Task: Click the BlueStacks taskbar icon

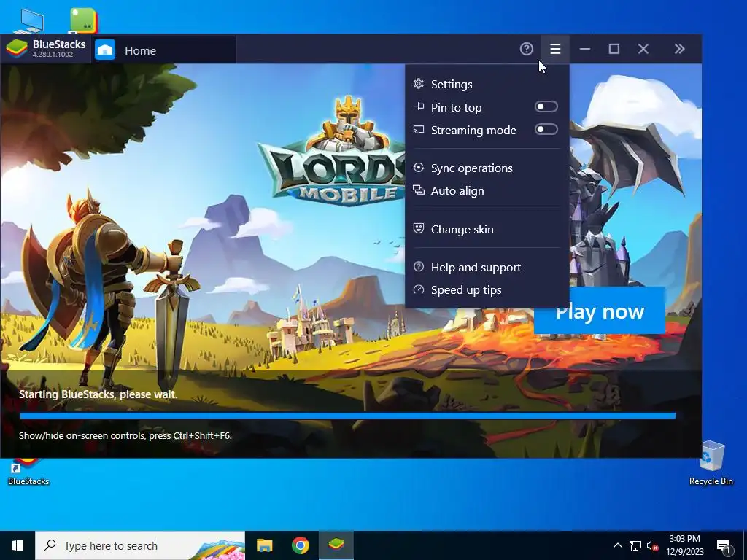Action: pos(336,545)
